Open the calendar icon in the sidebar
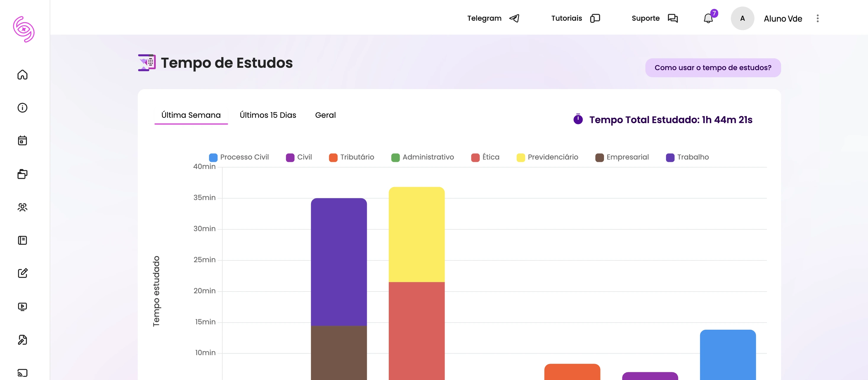This screenshot has height=380, width=868. click(22, 141)
